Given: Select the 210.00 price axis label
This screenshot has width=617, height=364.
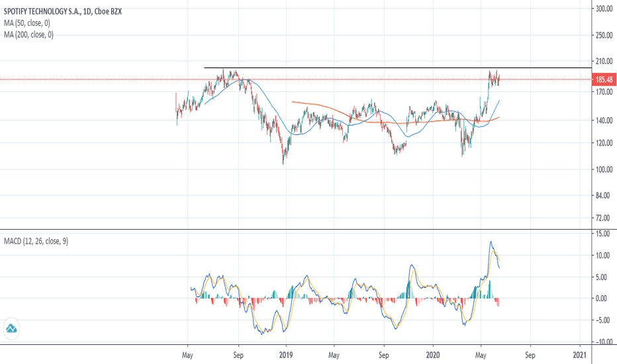Looking at the screenshot, I should (x=604, y=61).
